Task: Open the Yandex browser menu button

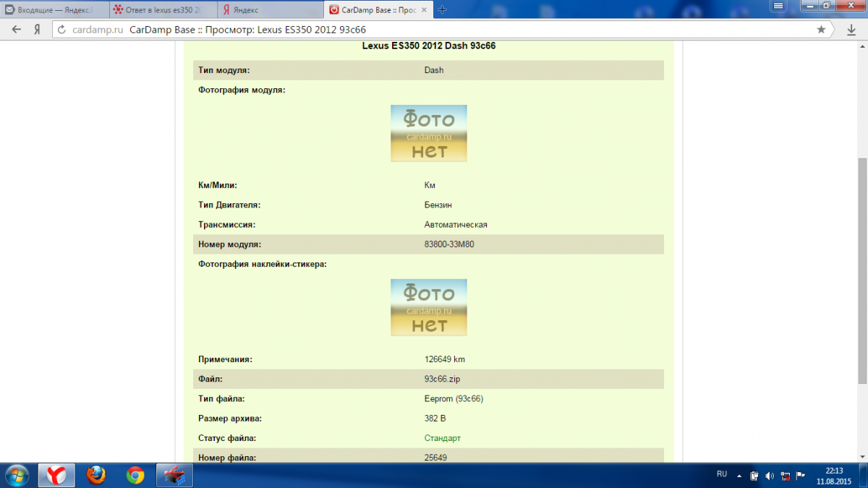Action: (x=778, y=6)
